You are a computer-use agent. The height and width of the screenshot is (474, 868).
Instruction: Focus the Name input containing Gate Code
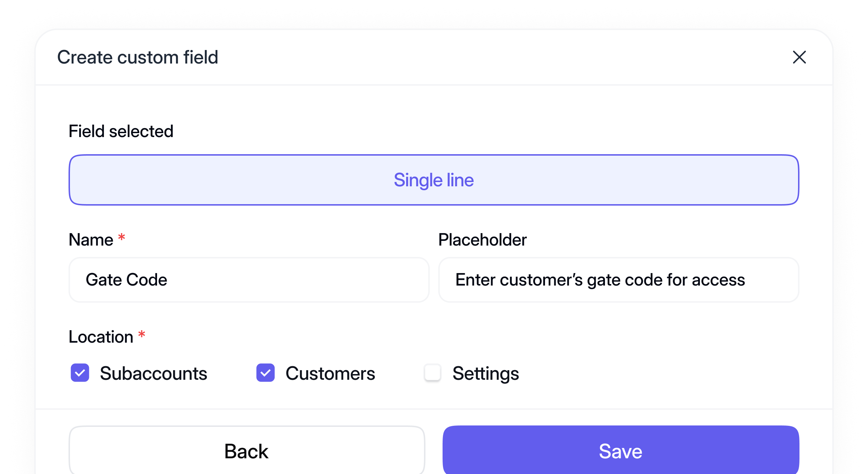point(249,280)
